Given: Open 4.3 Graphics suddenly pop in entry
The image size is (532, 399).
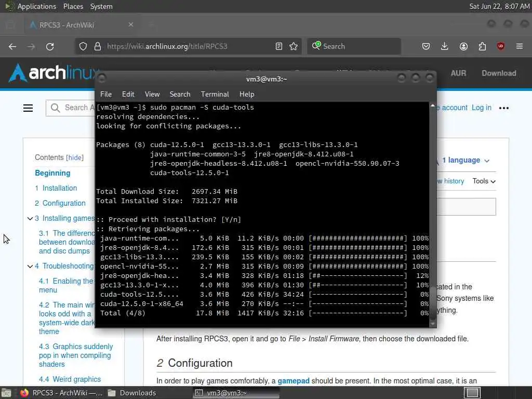Looking at the screenshot, I should coord(76,355).
